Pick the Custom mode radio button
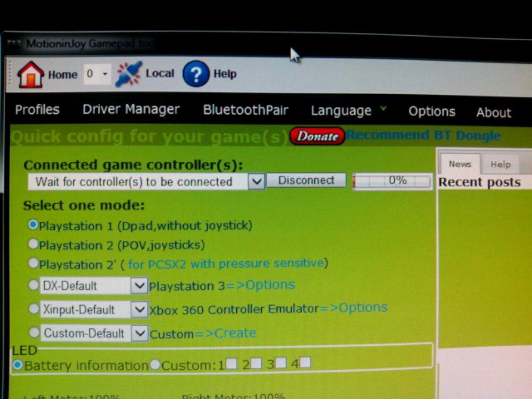 [34, 332]
